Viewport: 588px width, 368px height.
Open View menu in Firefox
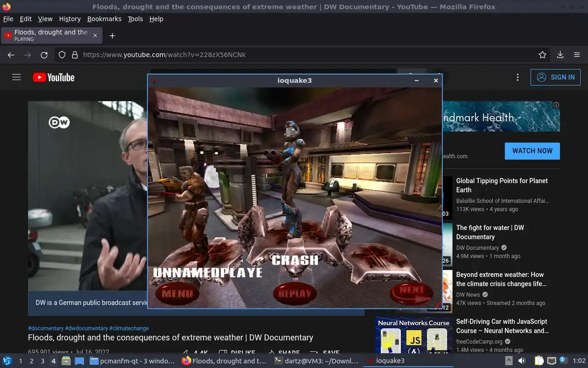tap(45, 19)
